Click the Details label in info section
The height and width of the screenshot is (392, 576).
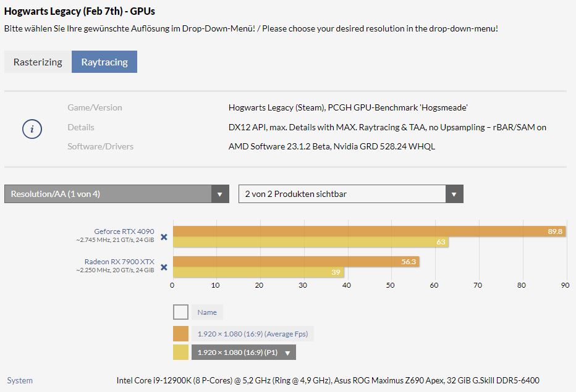click(81, 127)
